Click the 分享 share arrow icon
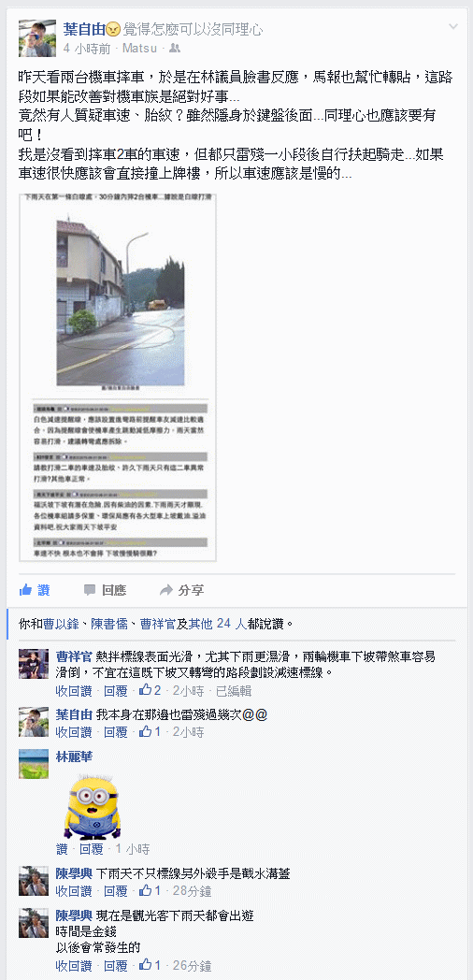 pos(166,589)
